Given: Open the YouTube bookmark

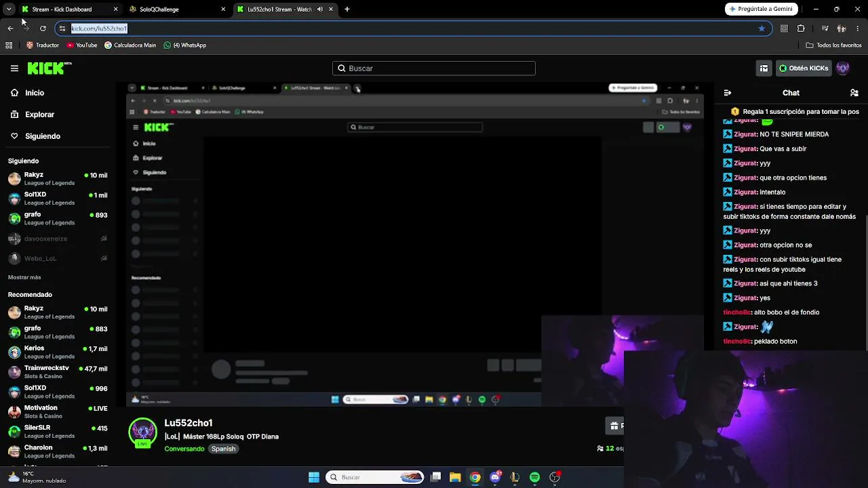Looking at the screenshot, I should click(81, 45).
